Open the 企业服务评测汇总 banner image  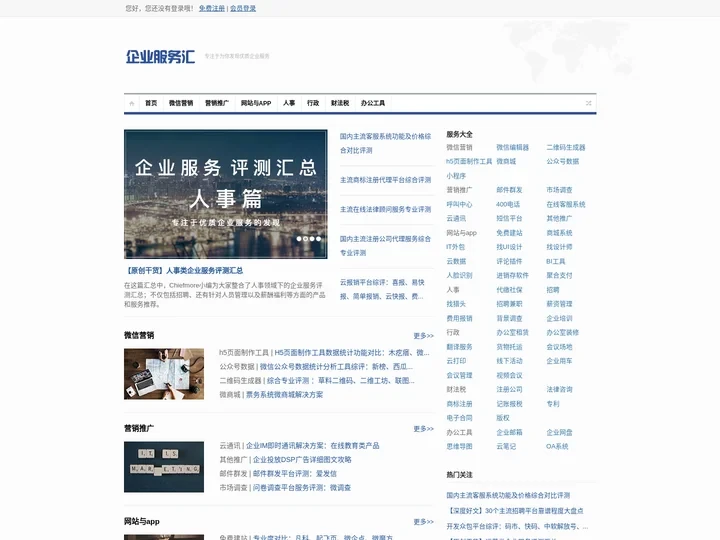(x=225, y=194)
